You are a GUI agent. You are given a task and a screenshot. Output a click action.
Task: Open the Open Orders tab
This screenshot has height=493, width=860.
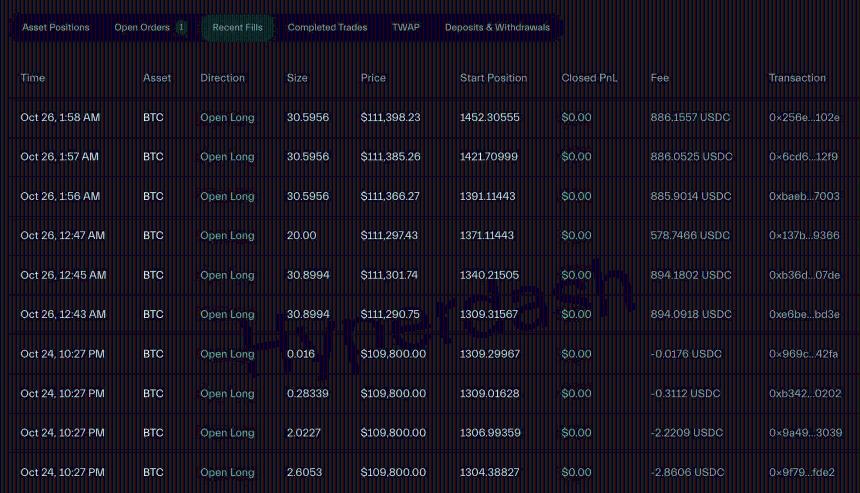click(x=142, y=28)
